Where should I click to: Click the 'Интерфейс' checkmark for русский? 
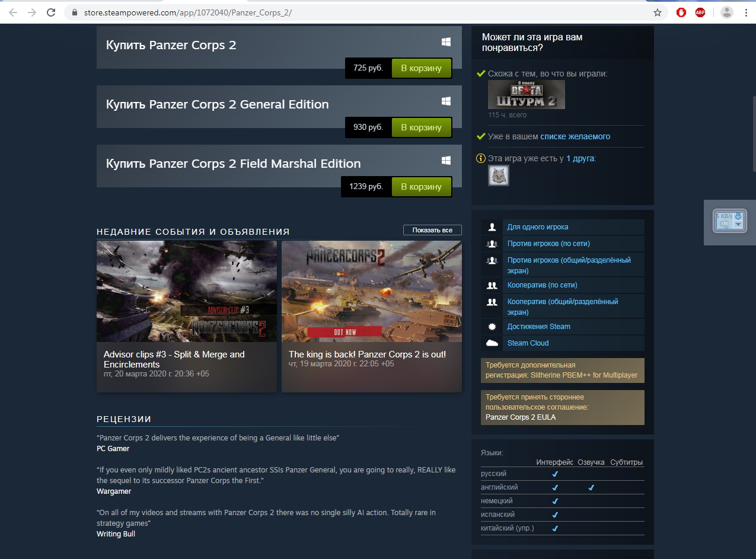coord(555,474)
